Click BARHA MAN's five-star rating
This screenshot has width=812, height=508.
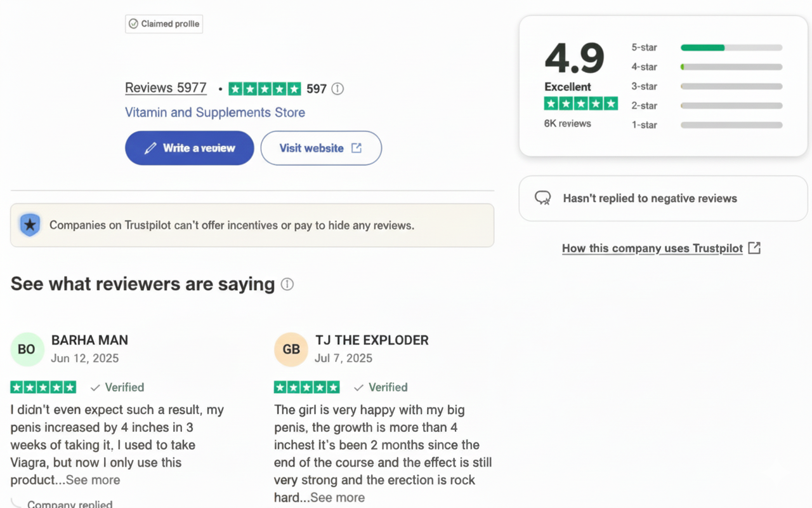pos(43,387)
